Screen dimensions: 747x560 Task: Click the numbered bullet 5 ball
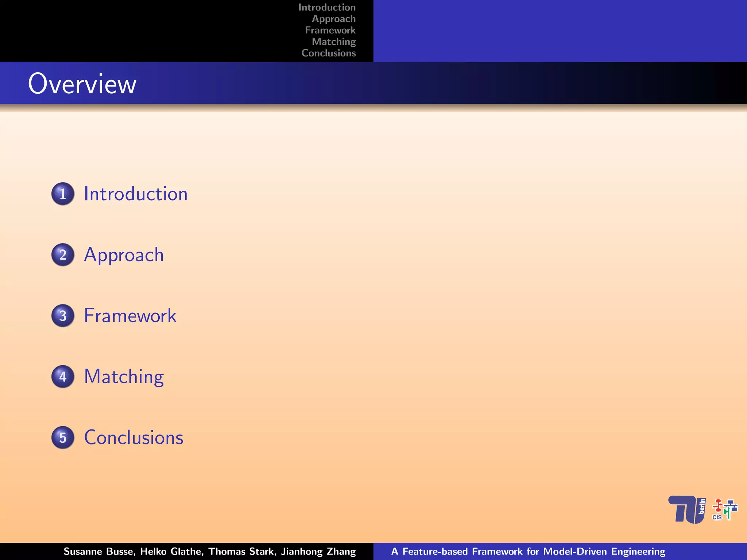pos(63,437)
